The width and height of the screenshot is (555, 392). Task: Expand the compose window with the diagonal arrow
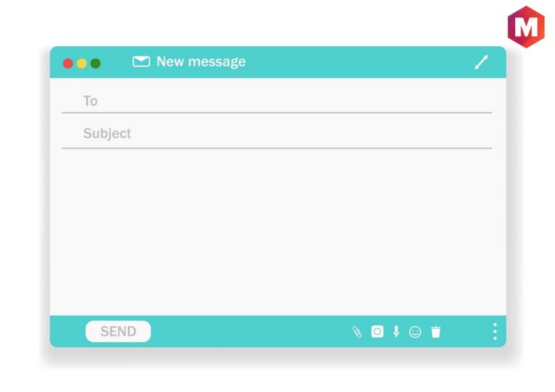click(481, 62)
